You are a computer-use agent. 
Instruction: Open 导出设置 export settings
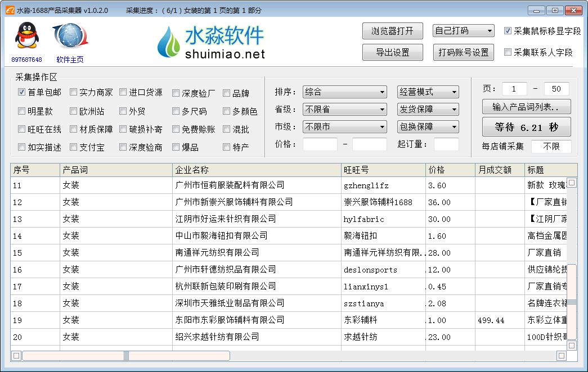click(393, 52)
